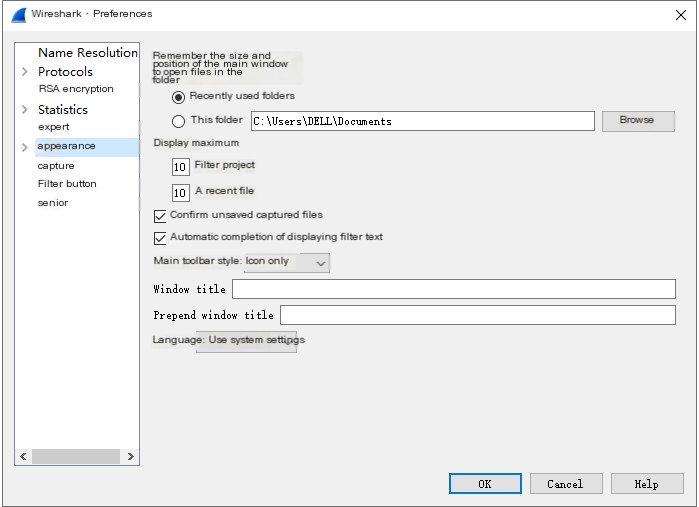Open the senior preferences page
Viewport: 699px width, 507px height.
(x=53, y=203)
